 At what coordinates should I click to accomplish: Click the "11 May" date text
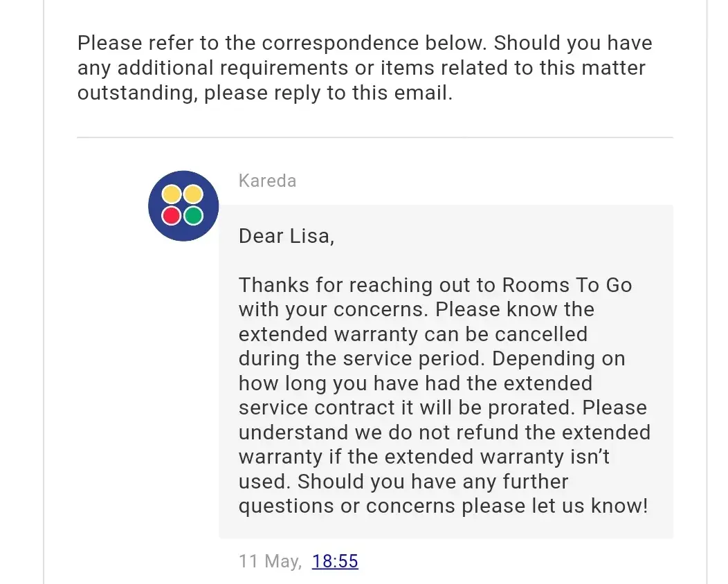pyautogui.click(x=270, y=560)
